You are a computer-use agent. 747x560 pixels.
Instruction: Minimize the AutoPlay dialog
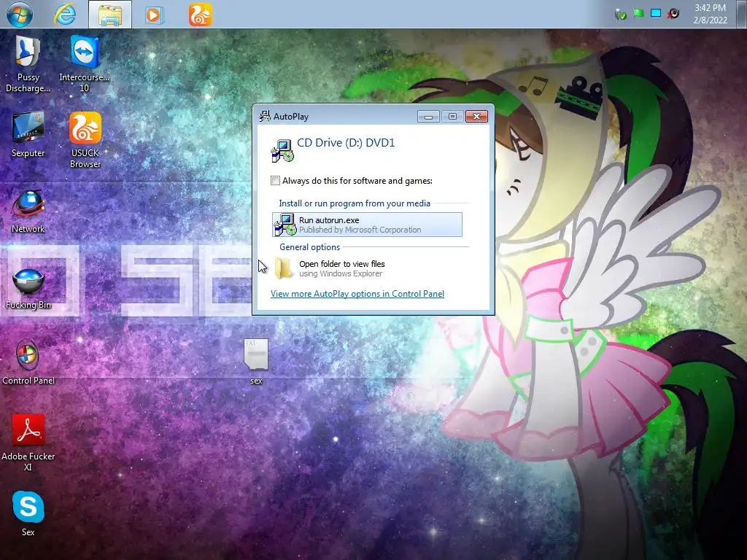tap(428, 116)
